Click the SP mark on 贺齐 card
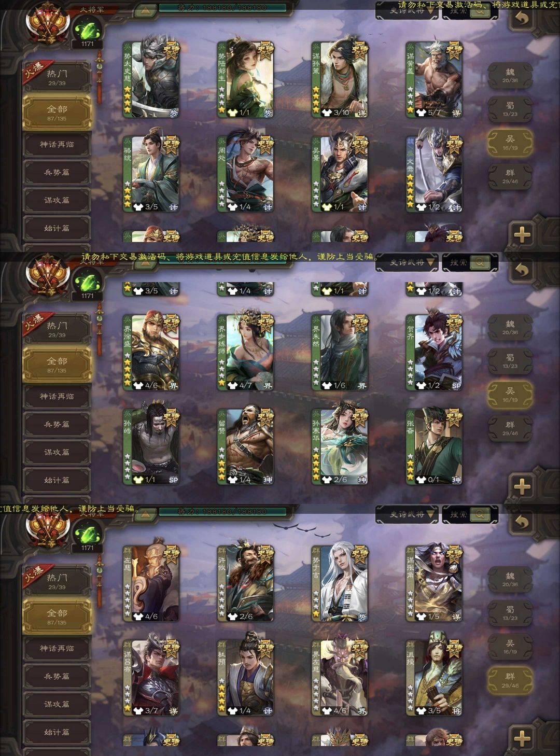 pos(456,385)
